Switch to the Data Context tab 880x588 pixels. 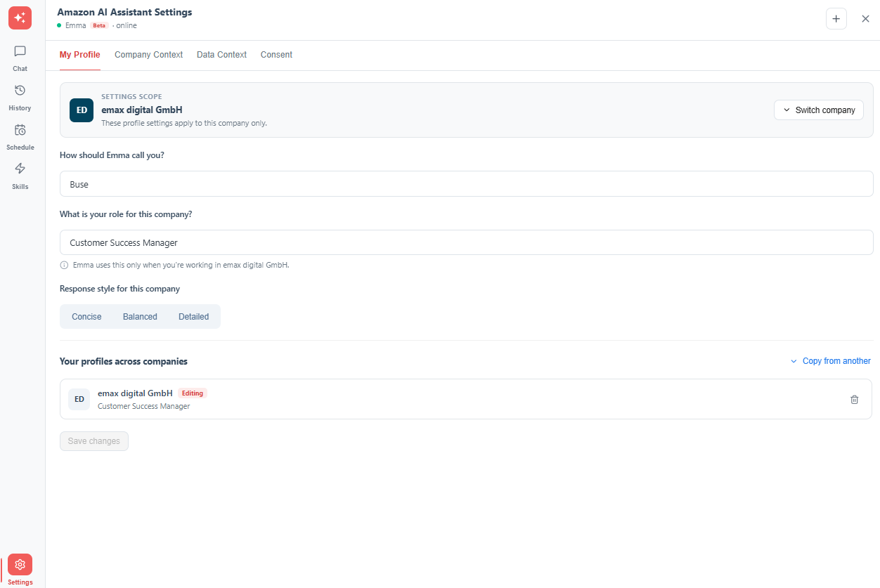click(x=221, y=55)
